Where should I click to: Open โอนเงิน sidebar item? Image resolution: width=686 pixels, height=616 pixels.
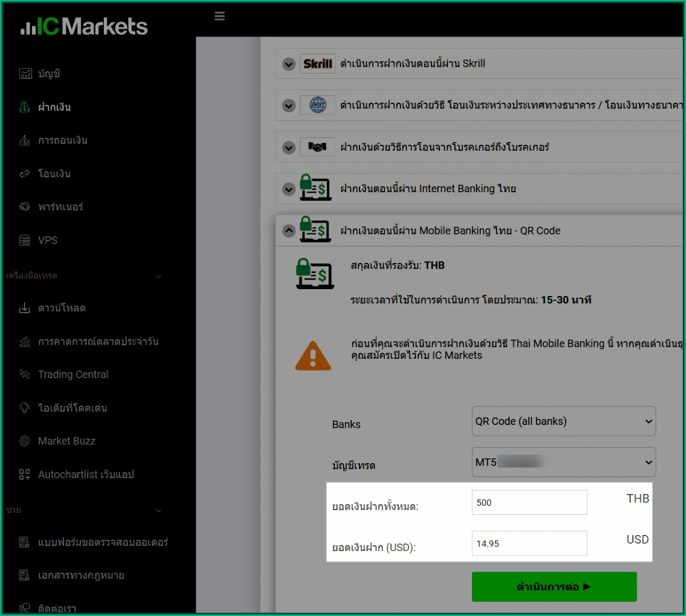[x=54, y=174]
